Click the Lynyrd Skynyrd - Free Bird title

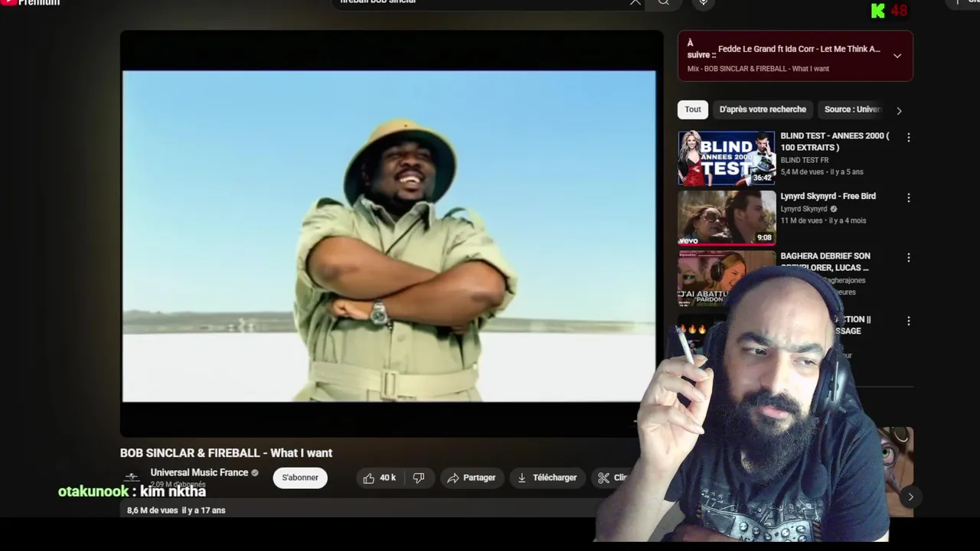pyautogui.click(x=828, y=196)
